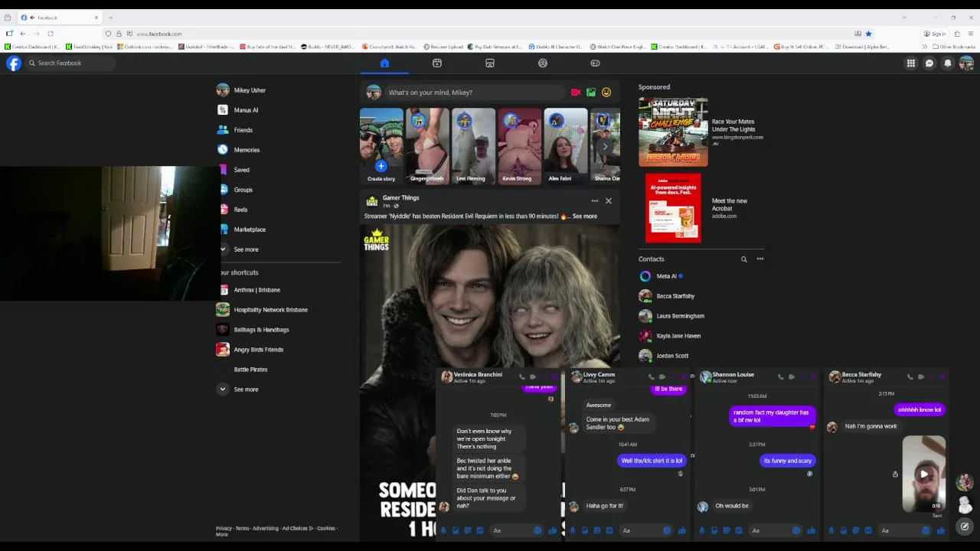This screenshot has width=980, height=551.
Task: Click Search Facebook field
Action: pyautogui.click(x=70, y=64)
